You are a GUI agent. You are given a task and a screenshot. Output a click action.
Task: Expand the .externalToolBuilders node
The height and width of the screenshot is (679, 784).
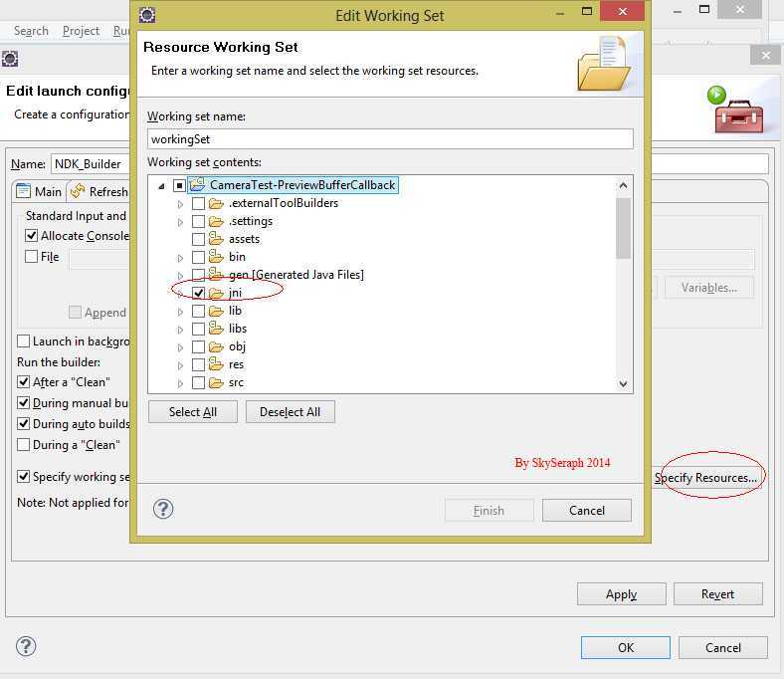[180, 204]
